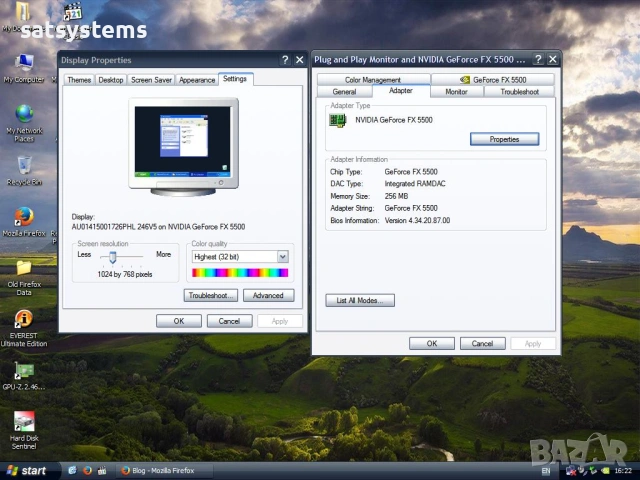Close the Plug and Play Monitor dialog
640x480 pixels.
(553, 60)
